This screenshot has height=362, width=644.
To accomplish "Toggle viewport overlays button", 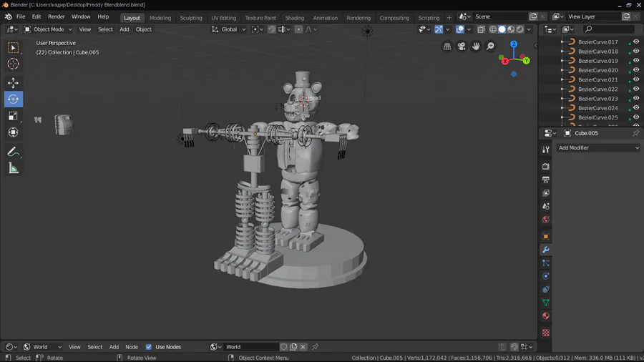I will click(x=460, y=29).
